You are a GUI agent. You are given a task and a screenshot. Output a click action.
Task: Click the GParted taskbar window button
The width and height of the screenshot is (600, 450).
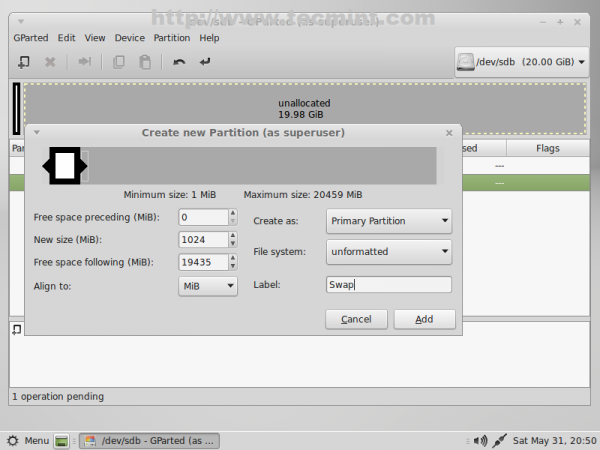[149, 441]
